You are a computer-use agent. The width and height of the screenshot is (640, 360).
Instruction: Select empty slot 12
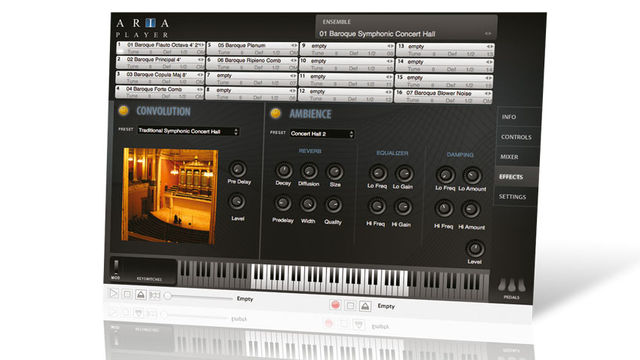click(x=345, y=95)
